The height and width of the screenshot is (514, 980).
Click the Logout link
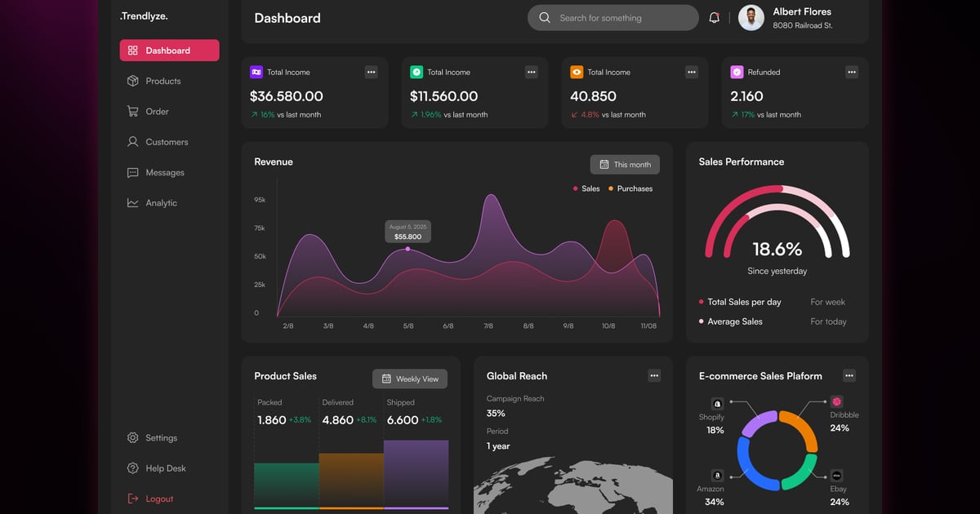[x=159, y=498]
